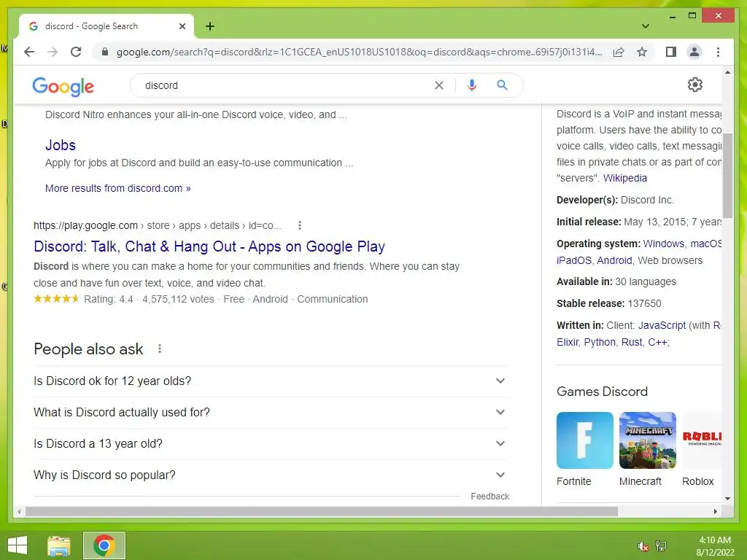747x560 pixels.
Task: Open Discord Apps on Google Play result
Action: 209,246
